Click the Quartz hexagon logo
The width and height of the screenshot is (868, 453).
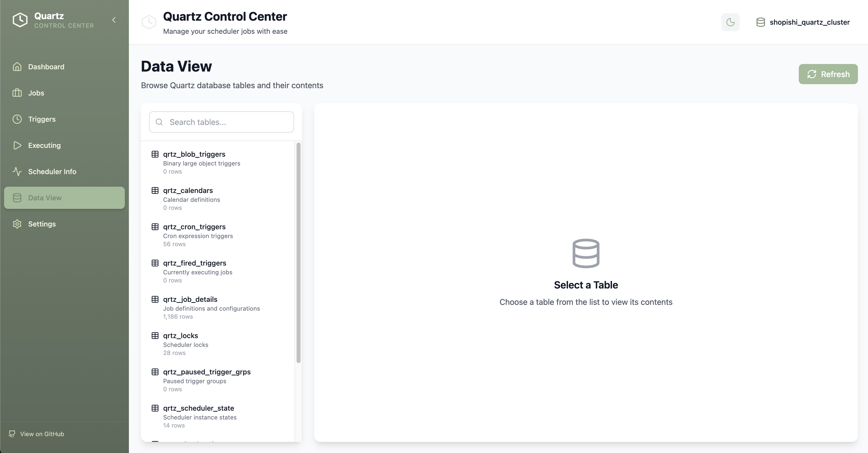click(20, 20)
